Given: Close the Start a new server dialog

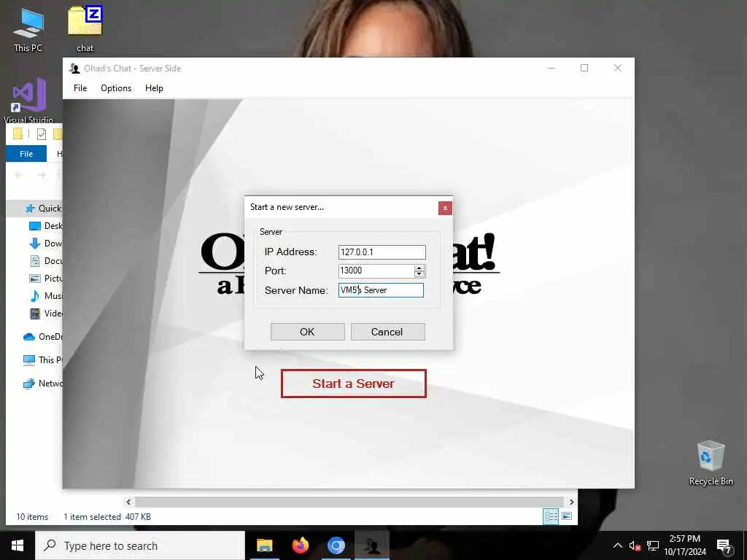Looking at the screenshot, I should pos(445,208).
